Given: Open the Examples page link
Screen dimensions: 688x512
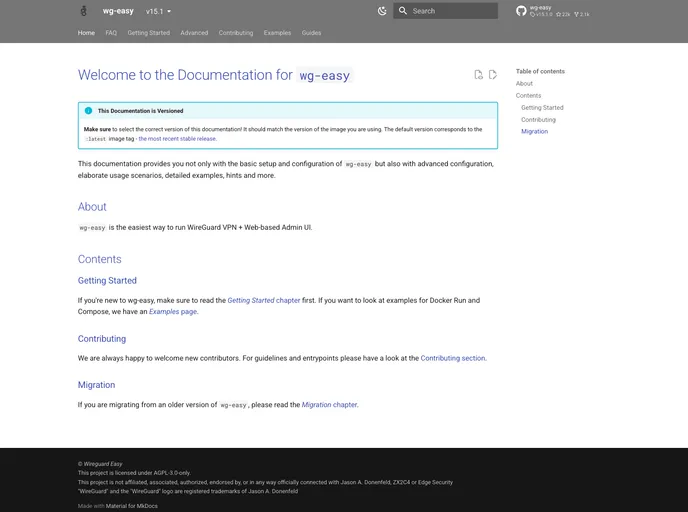Looking at the screenshot, I should pyautogui.click(x=172, y=312).
